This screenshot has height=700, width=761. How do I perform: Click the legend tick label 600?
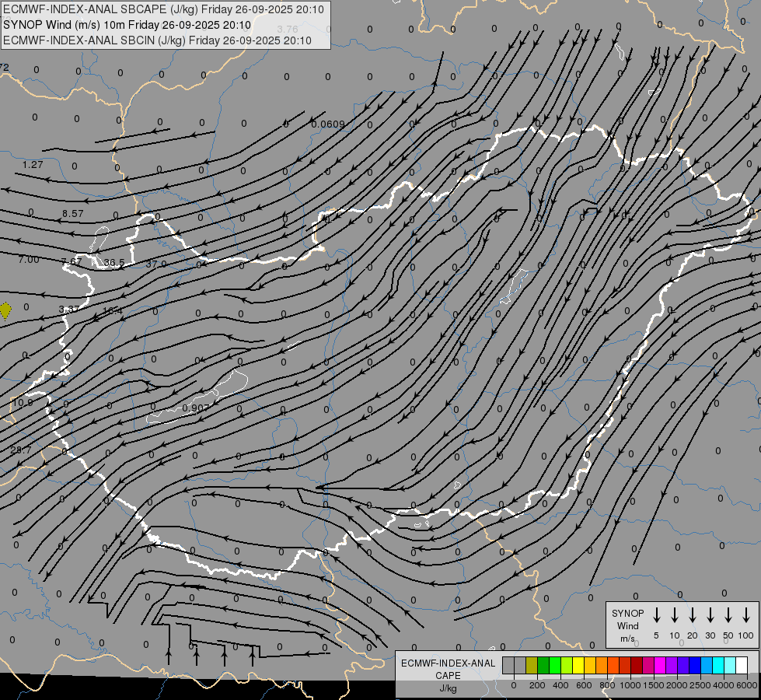coord(584,685)
